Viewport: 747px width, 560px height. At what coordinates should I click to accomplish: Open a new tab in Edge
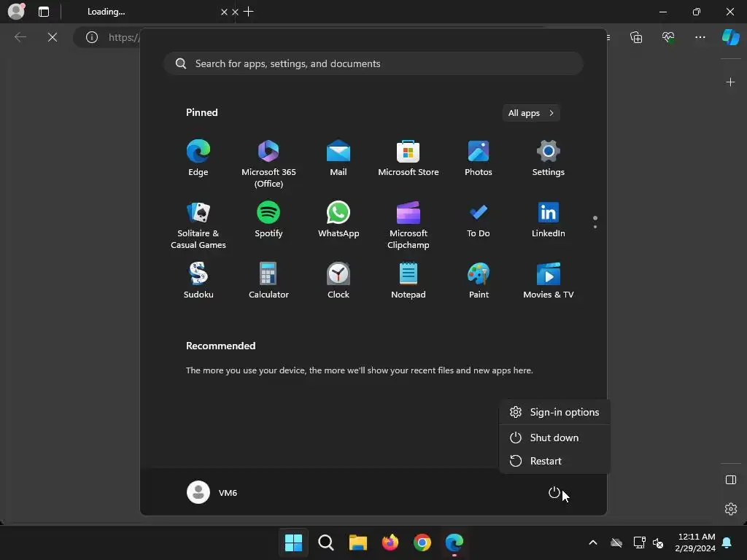(x=248, y=12)
